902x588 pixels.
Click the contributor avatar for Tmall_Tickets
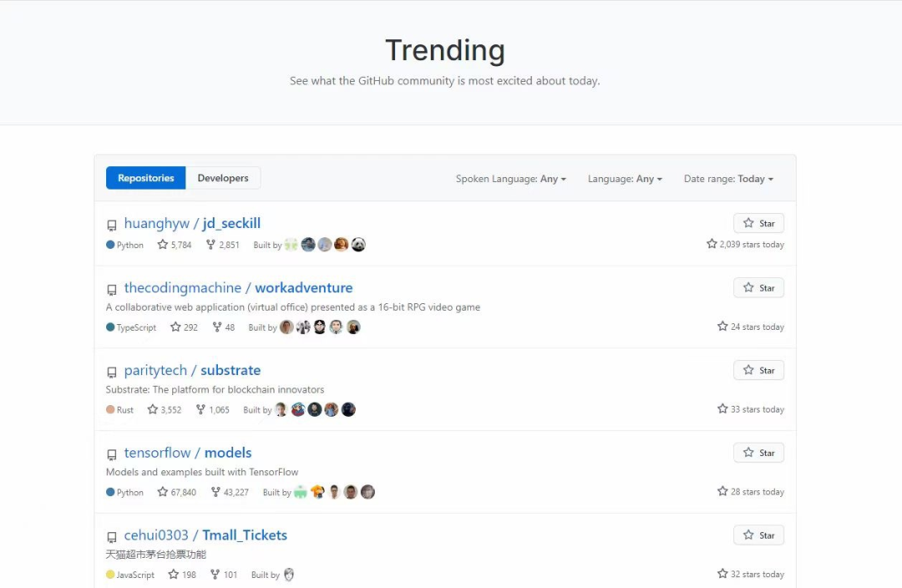(289, 575)
